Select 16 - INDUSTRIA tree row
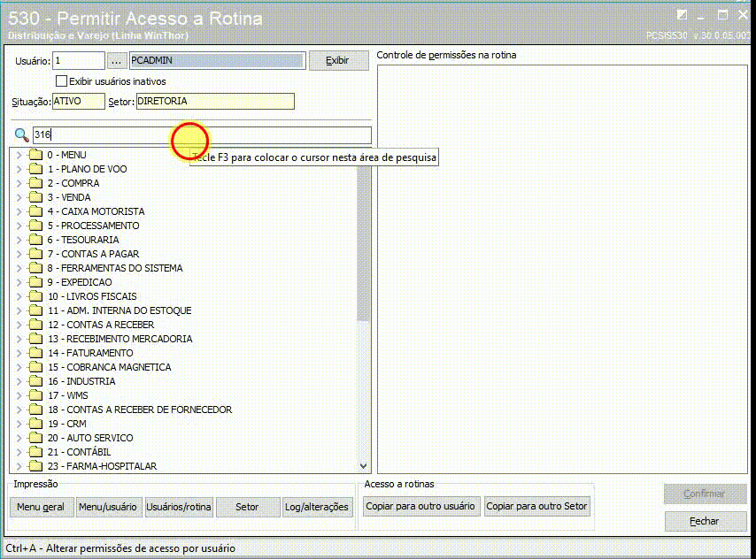Screen dimensions: 756x559 (81, 381)
